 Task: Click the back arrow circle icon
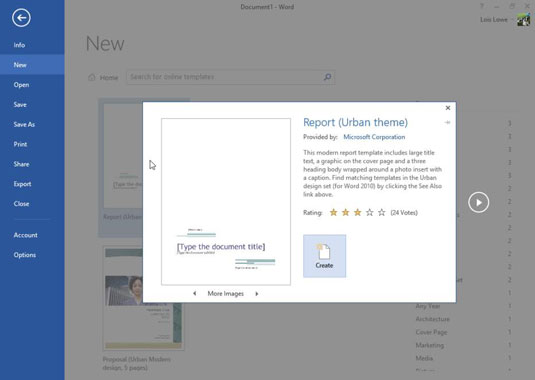tap(21, 18)
